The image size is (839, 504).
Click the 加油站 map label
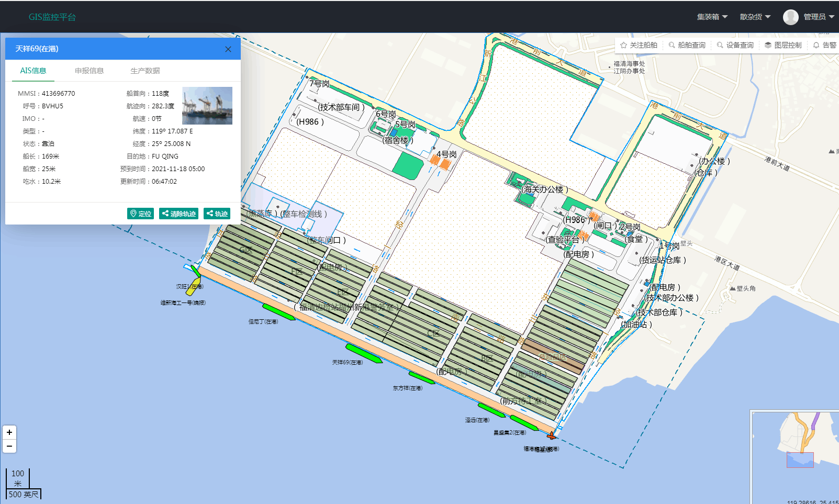(636, 324)
